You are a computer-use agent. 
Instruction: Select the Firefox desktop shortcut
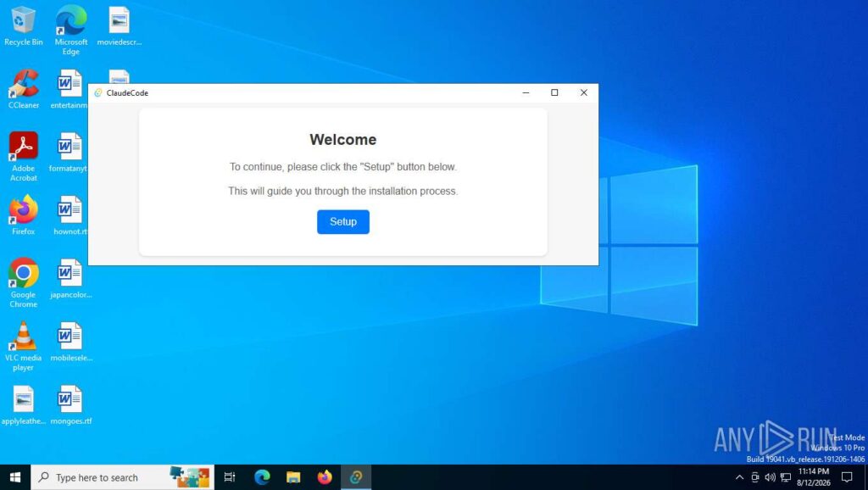point(23,215)
